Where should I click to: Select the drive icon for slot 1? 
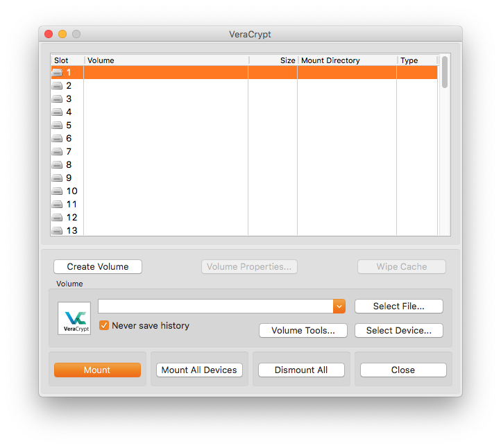57,73
